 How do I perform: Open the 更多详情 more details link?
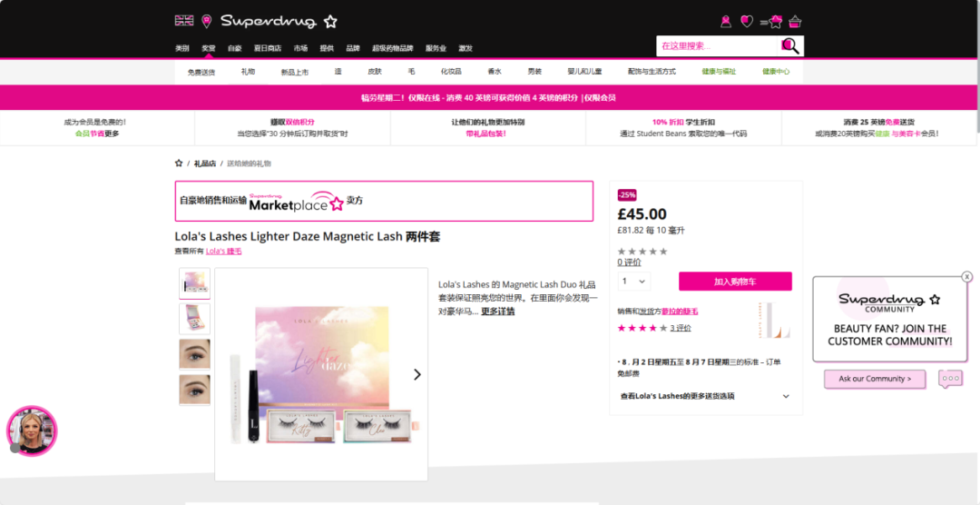click(498, 311)
